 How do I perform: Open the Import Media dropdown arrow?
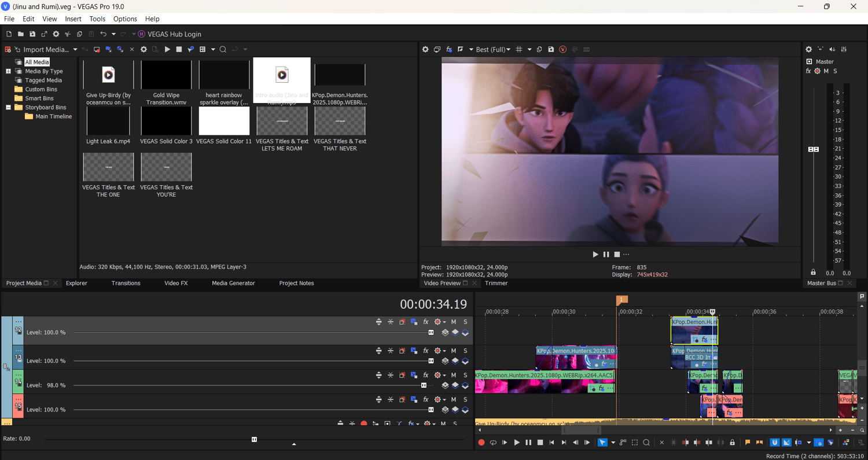[75, 49]
